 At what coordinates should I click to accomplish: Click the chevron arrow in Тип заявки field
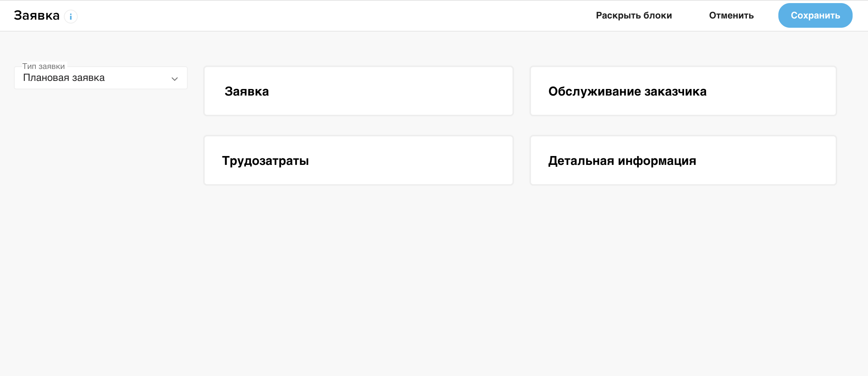point(174,79)
